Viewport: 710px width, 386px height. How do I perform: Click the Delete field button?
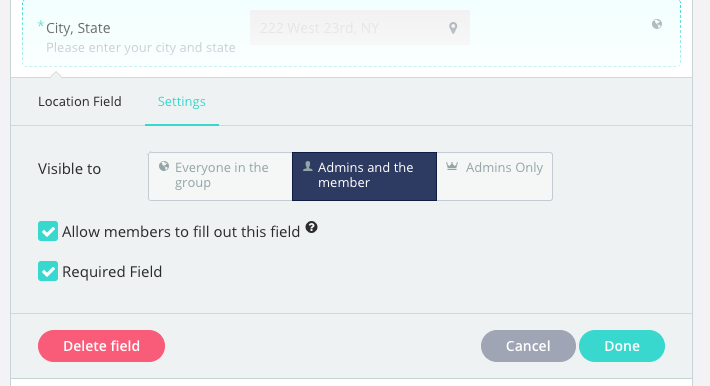[101, 346]
